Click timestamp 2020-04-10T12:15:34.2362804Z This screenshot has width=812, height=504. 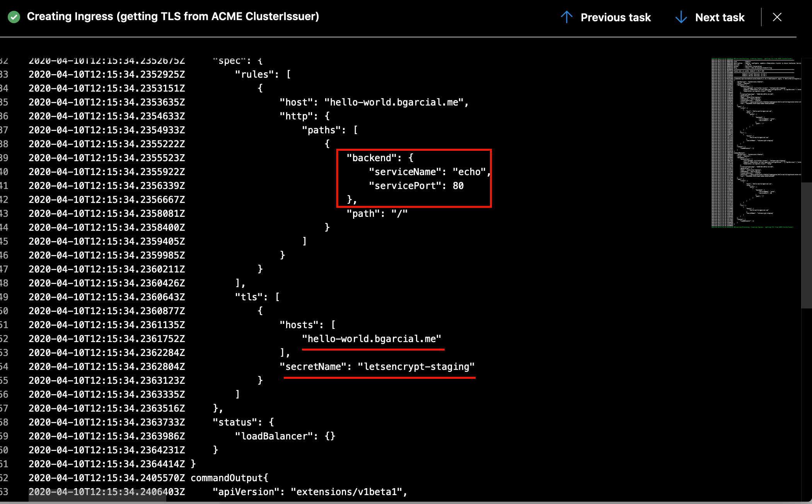tap(107, 366)
